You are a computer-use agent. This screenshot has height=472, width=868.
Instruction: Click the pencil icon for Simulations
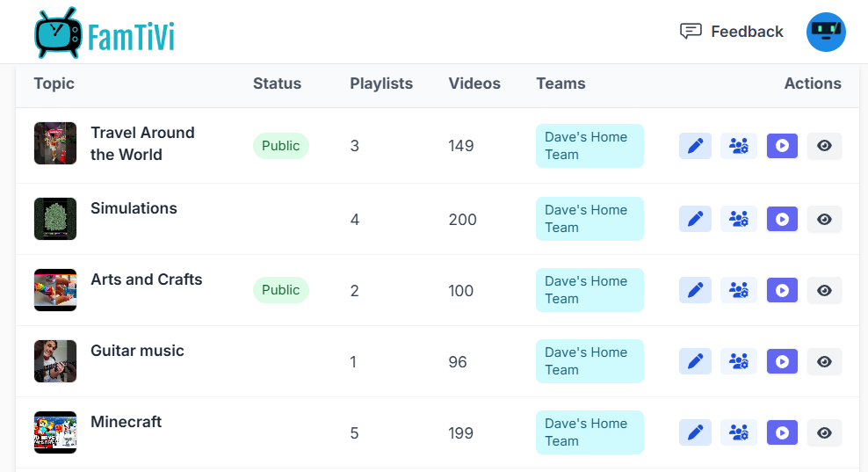(695, 219)
